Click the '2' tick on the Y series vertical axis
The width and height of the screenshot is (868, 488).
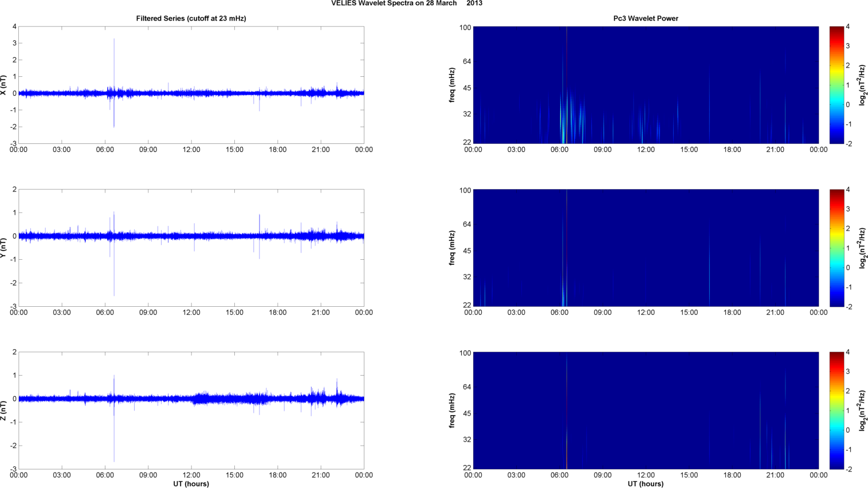tap(14, 190)
